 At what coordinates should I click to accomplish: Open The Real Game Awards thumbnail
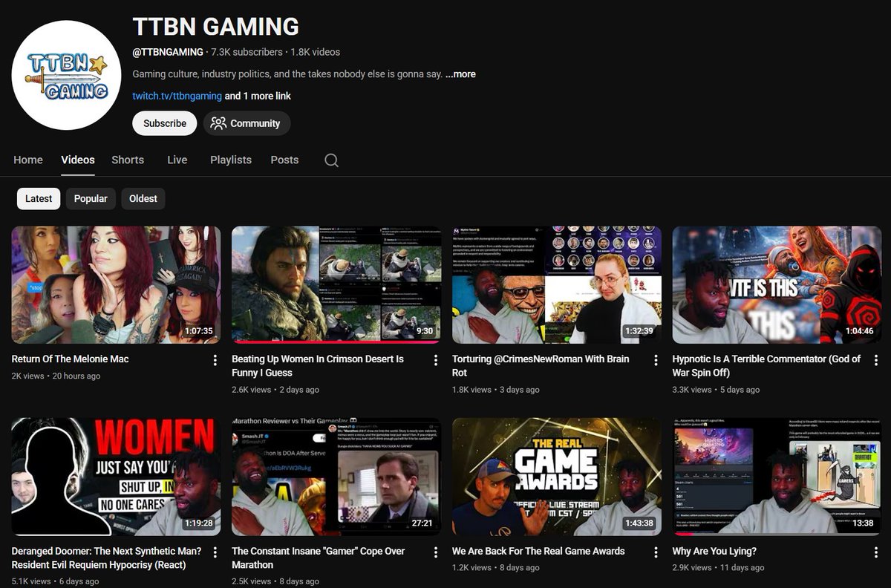pos(557,477)
